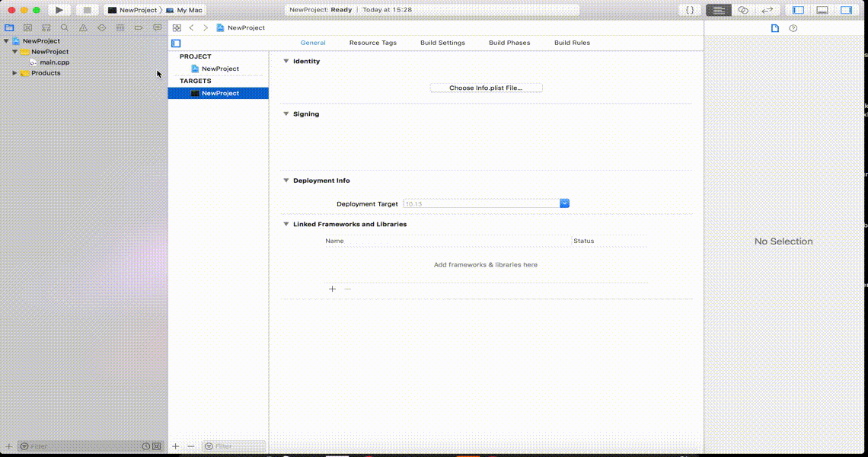
Task: Open the related items grid menu in the jump bar
Action: pyautogui.click(x=177, y=27)
